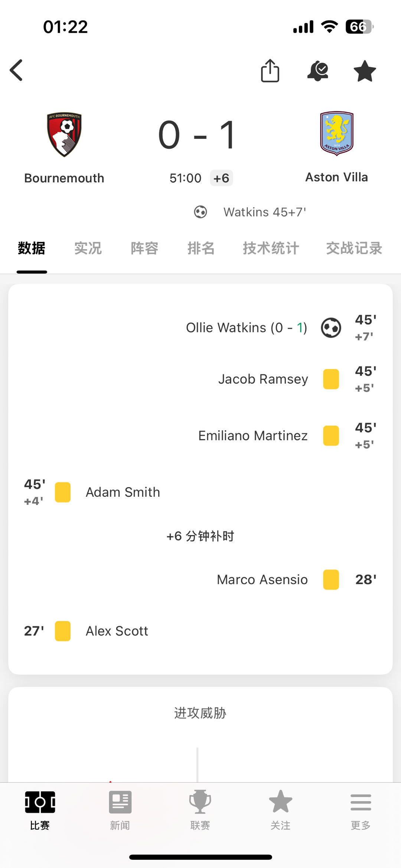Switch to the 实况 tab
Image resolution: width=401 pixels, height=868 pixels.
[x=88, y=248]
